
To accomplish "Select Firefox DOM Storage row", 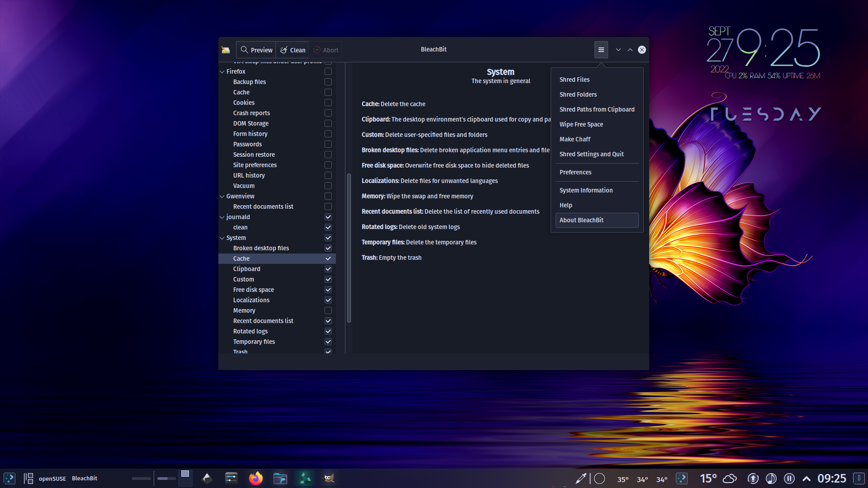I will point(277,123).
